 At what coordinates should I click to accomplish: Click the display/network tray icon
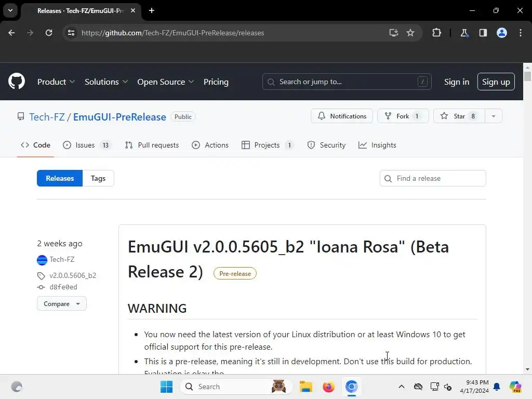click(x=435, y=387)
